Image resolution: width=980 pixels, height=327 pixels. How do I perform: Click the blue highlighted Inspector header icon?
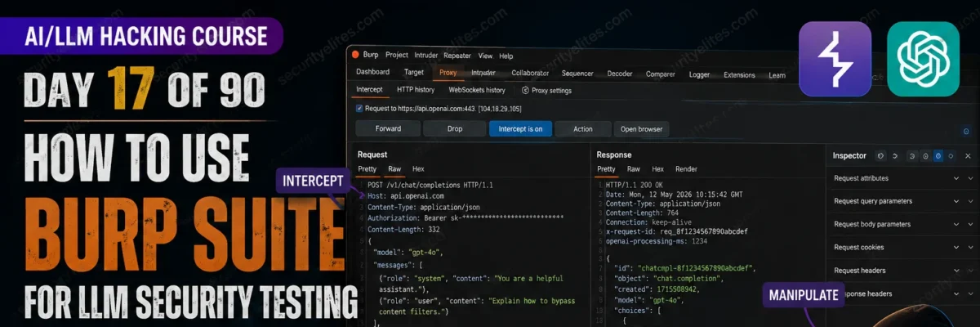pos(938,155)
